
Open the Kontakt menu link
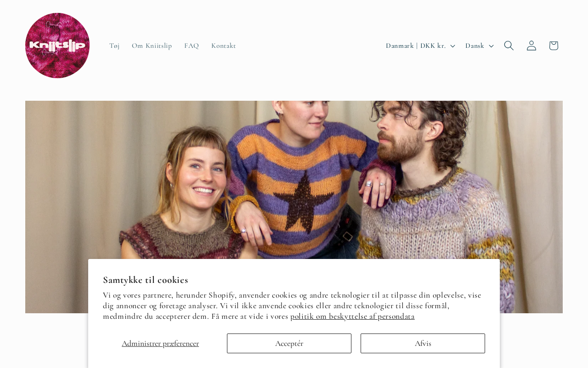(223, 46)
